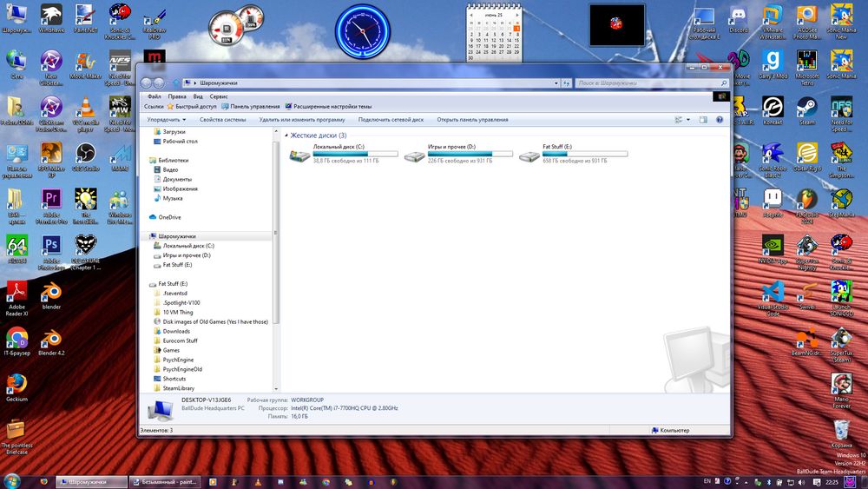Image resolution: width=868 pixels, height=489 pixels.
Task: Open The pointless Briefcase icon
Action: coord(16,437)
